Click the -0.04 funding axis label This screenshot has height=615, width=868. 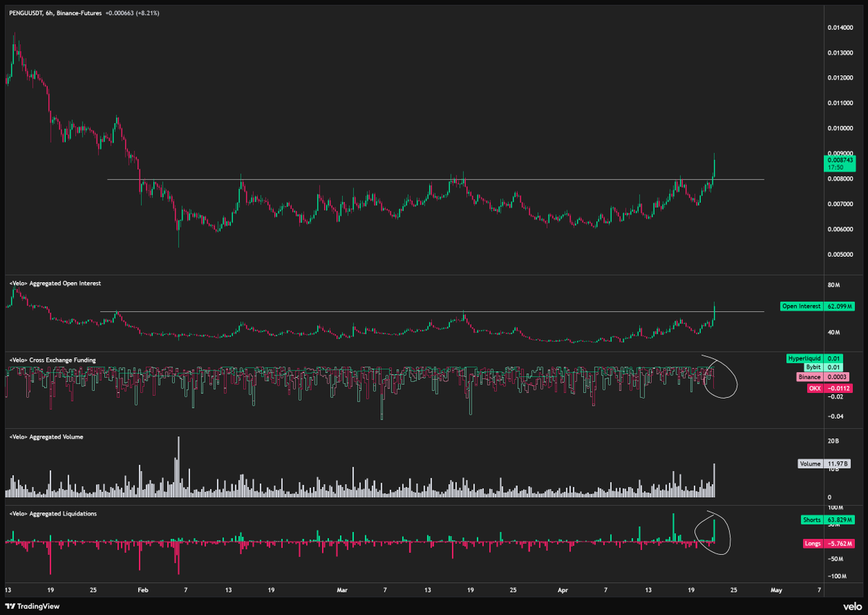[x=835, y=416]
